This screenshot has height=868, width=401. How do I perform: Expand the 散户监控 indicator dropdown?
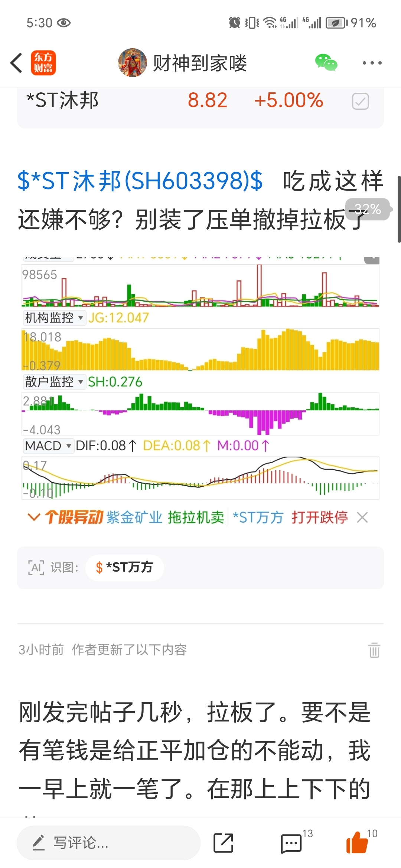[x=54, y=382]
